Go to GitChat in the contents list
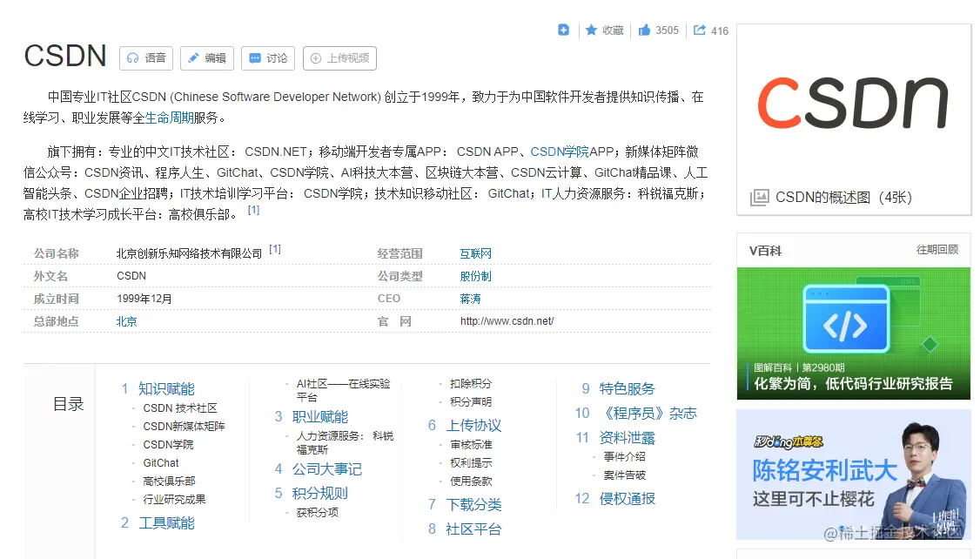This screenshot has width=980, height=559. (x=161, y=462)
